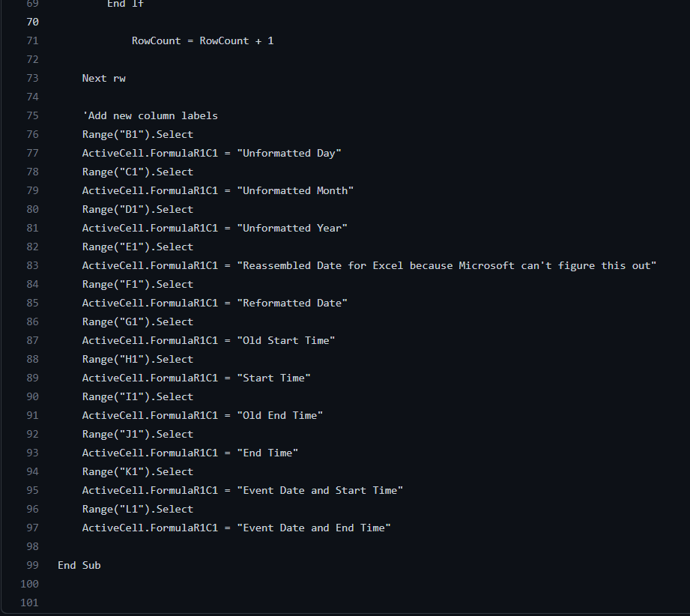Click line number 71
This screenshot has width=690, height=616.
click(31, 40)
